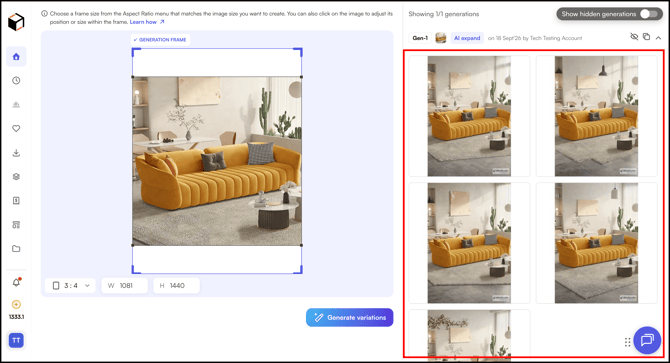
Task: Click the width W 1081 field
Action: (124, 286)
